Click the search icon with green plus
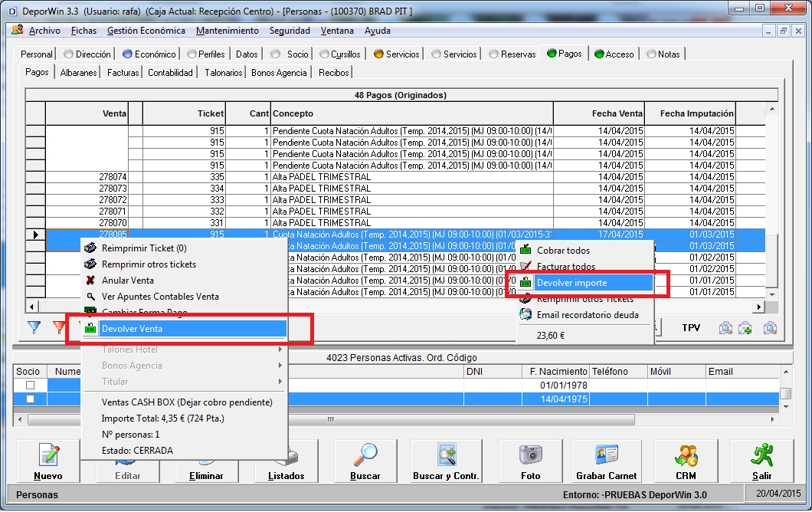812x512 pixels. click(x=745, y=327)
